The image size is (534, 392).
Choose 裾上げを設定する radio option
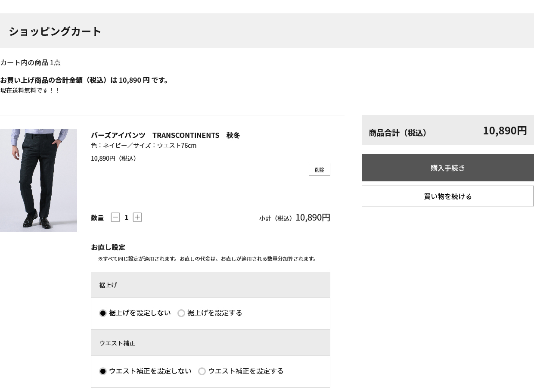point(181,313)
